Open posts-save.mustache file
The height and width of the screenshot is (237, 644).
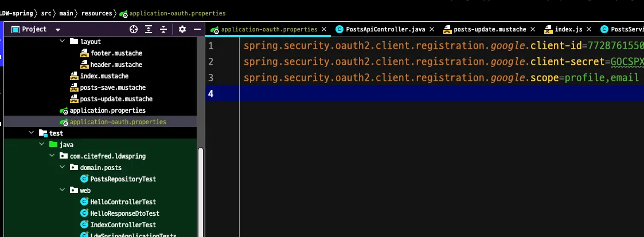point(113,88)
